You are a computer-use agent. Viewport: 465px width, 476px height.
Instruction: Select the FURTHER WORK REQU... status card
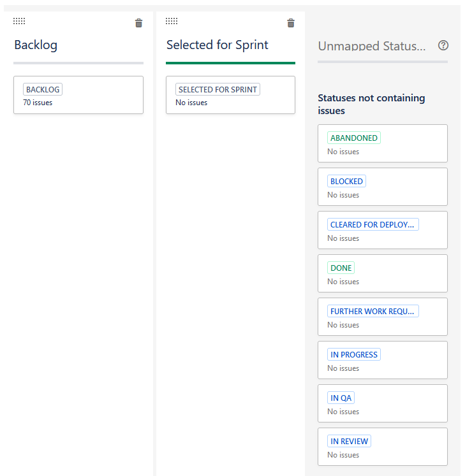383,317
